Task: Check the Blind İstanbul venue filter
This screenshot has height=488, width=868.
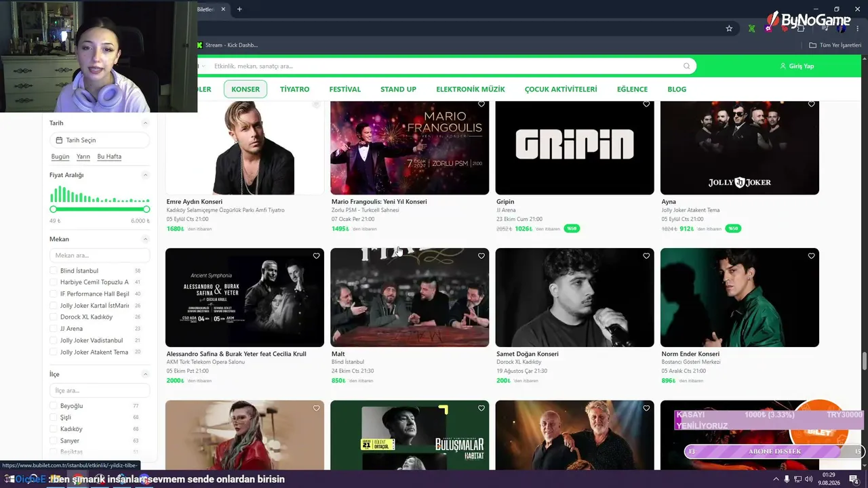Action: 54,271
